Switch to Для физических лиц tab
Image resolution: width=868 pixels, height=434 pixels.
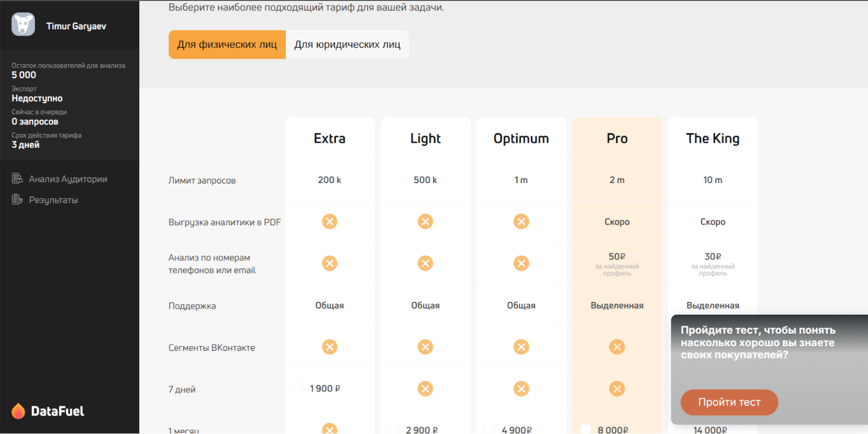[x=227, y=45]
